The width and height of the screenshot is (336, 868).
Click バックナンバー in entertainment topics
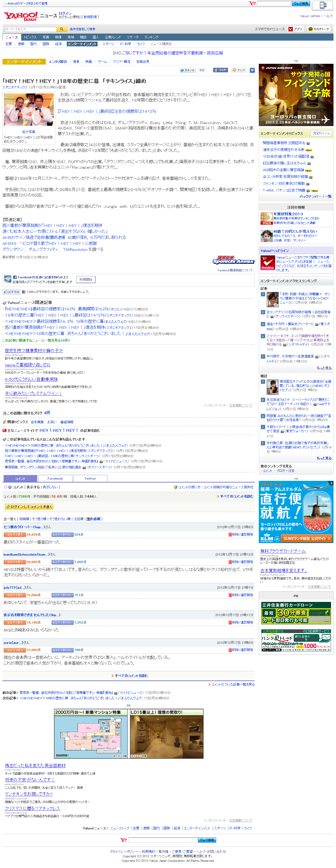click(310, 196)
